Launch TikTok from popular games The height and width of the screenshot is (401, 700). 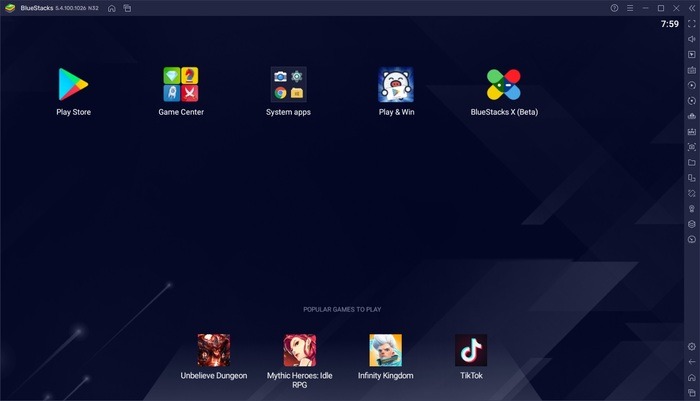point(471,350)
